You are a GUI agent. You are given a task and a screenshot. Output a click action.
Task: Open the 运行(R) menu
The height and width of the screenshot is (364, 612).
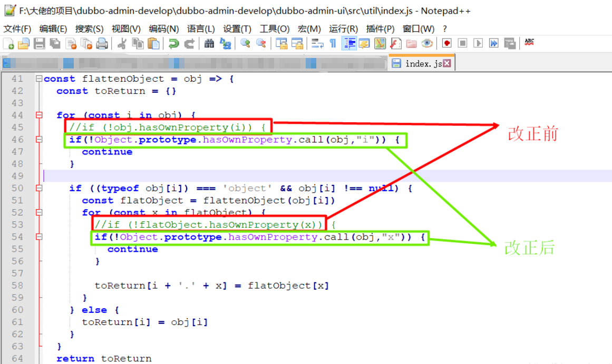tap(343, 29)
